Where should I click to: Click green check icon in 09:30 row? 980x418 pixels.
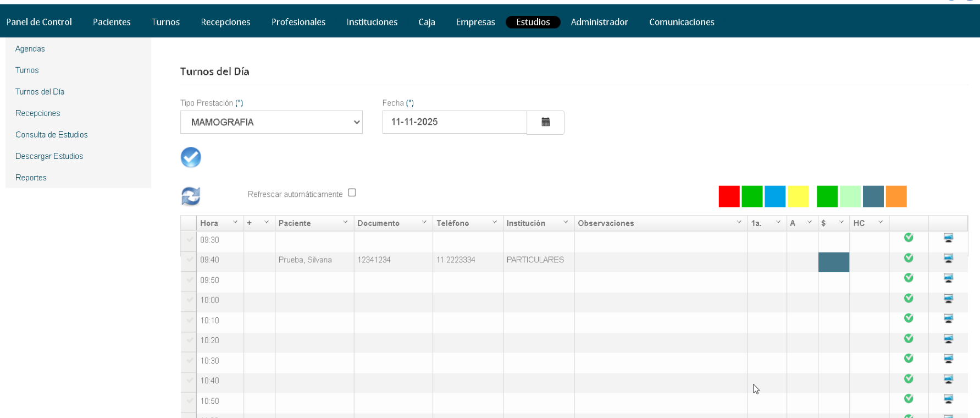point(909,238)
